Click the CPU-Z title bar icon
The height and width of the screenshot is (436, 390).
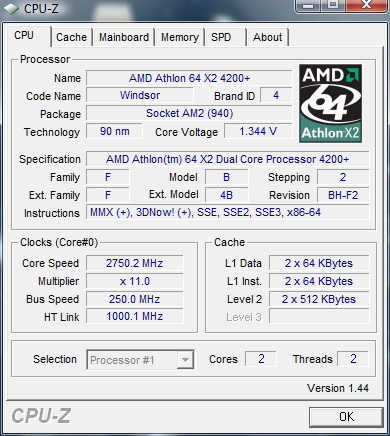pos(11,9)
